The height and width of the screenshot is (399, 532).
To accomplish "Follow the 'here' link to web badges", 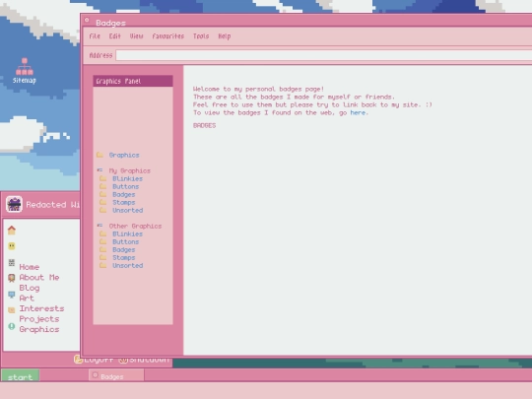I will (358, 112).
